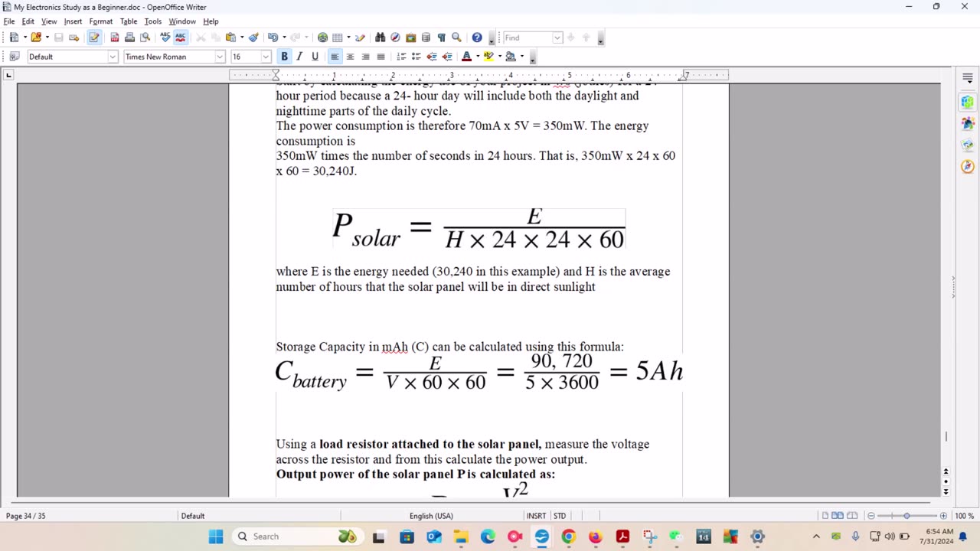980x551 pixels.
Task: Open the Highlighting color dropdown arrow
Action: coord(499,57)
